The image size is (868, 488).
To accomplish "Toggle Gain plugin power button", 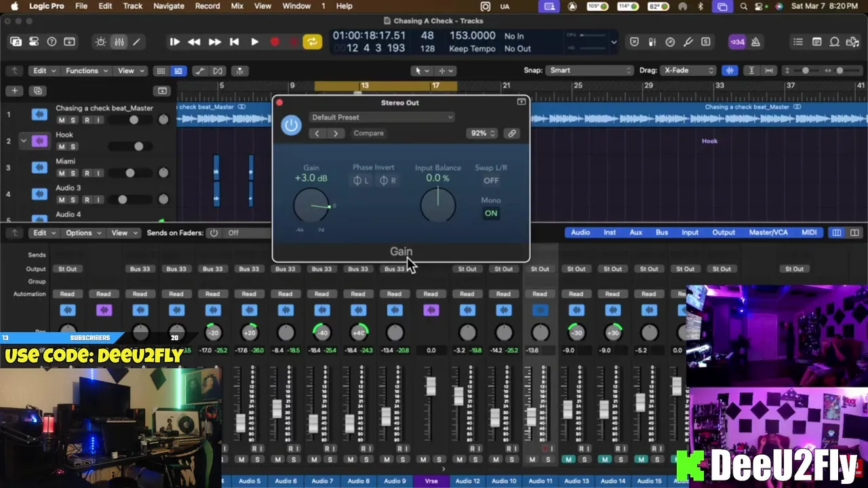I will pos(291,125).
